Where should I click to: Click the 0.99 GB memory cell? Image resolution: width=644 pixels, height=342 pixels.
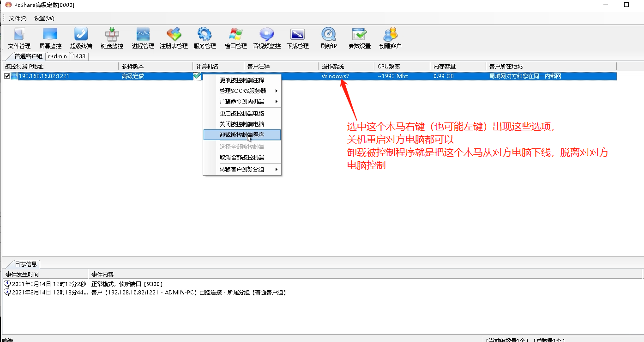pyautogui.click(x=444, y=76)
